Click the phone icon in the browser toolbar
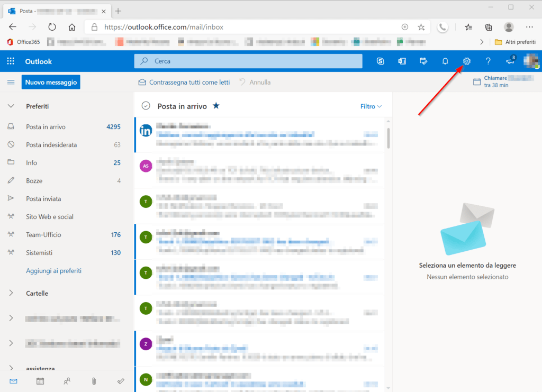The image size is (542, 392). 442,27
